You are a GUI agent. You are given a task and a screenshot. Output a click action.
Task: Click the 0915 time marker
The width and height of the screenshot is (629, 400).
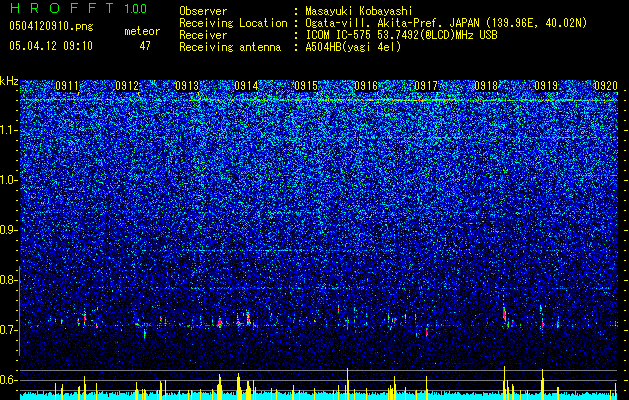306,86
